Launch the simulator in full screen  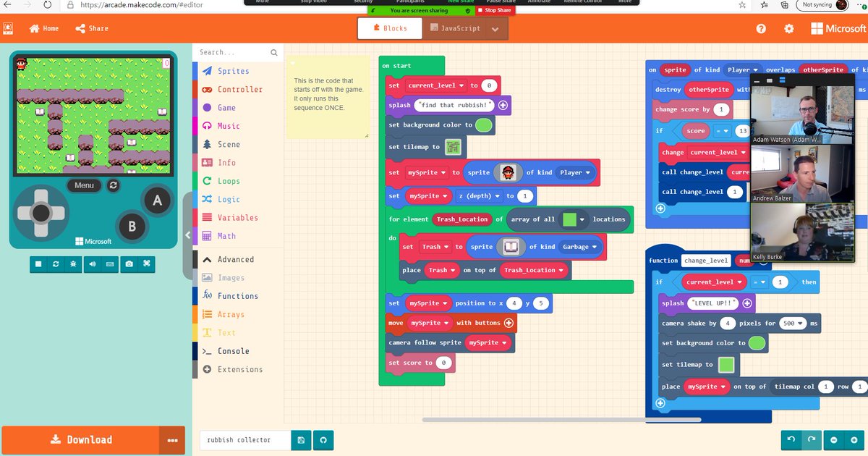coord(146,264)
